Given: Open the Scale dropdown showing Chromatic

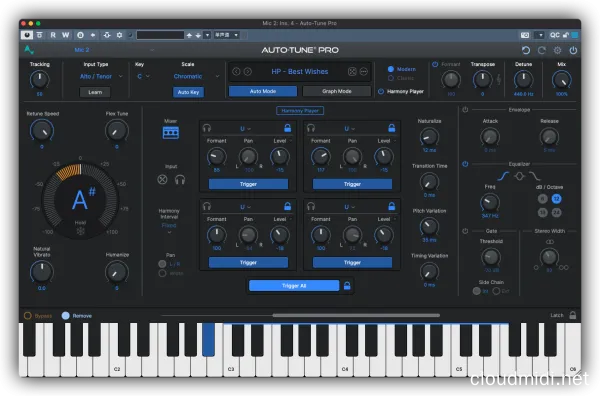Looking at the screenshot, I should tap(196, 77).
